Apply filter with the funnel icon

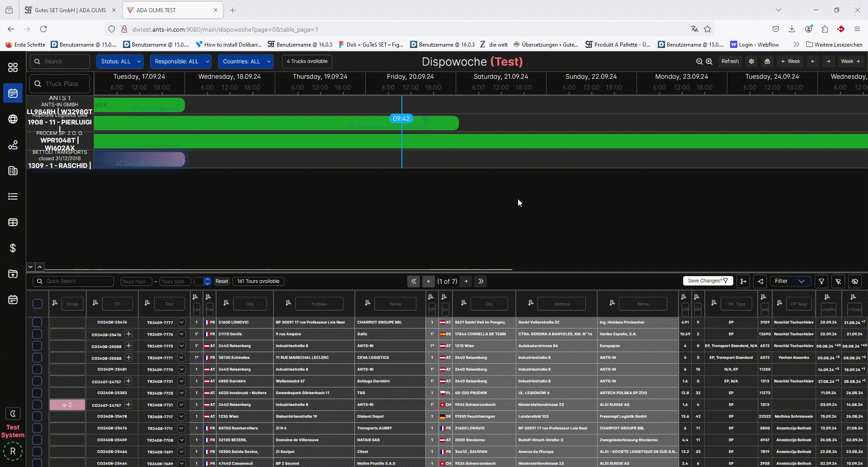tap(821, 281)
